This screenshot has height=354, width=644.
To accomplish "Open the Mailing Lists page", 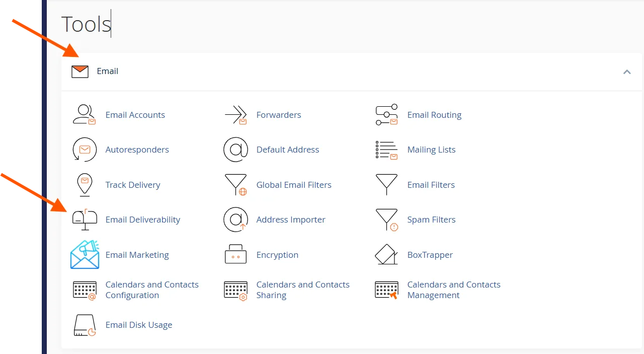I will 431,150.
